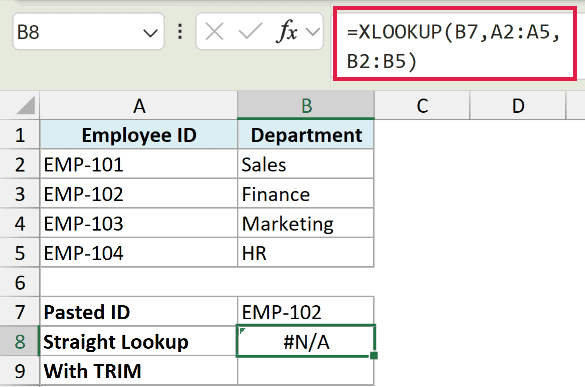585x387 pixels.
Task: Select cell containing EMP-104
Action: coord(139,253)
